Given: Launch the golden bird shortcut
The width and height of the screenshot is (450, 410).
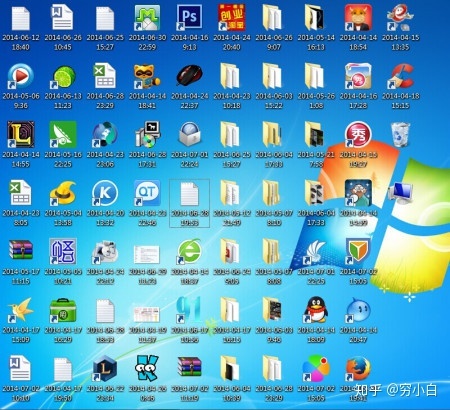Looking at the screenshot, I should coord(21,310).
